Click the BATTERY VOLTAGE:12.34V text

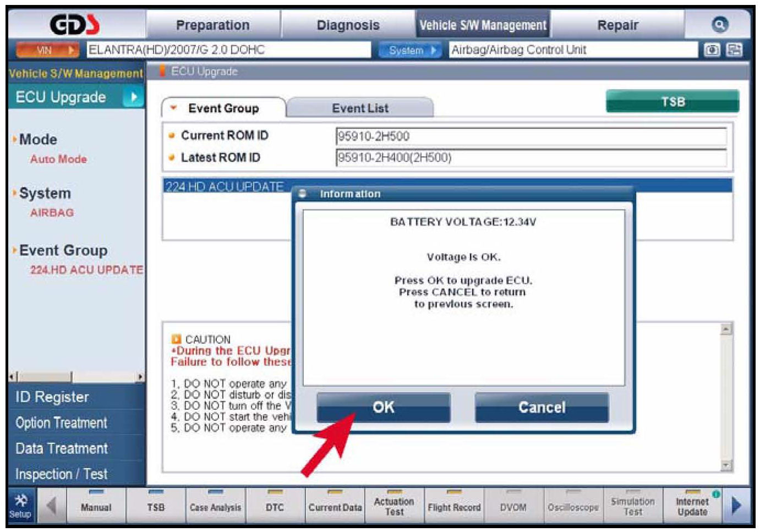(463, 222)
